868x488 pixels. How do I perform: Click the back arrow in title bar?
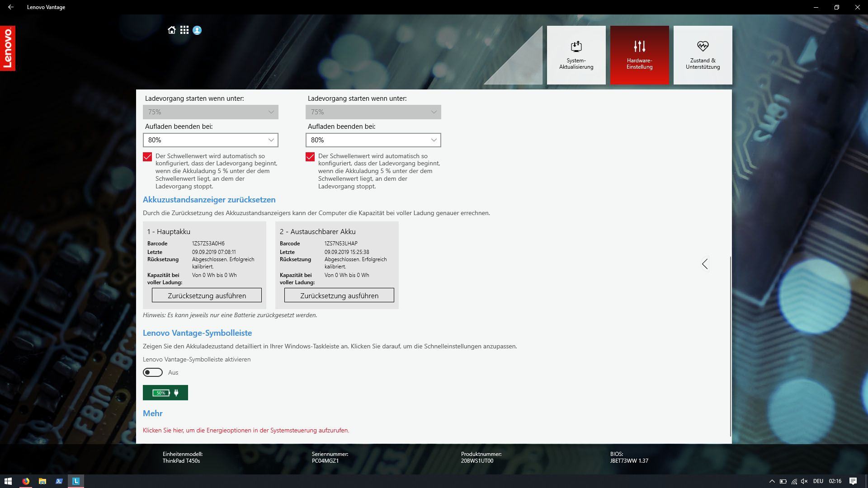[x=11, y=7]
